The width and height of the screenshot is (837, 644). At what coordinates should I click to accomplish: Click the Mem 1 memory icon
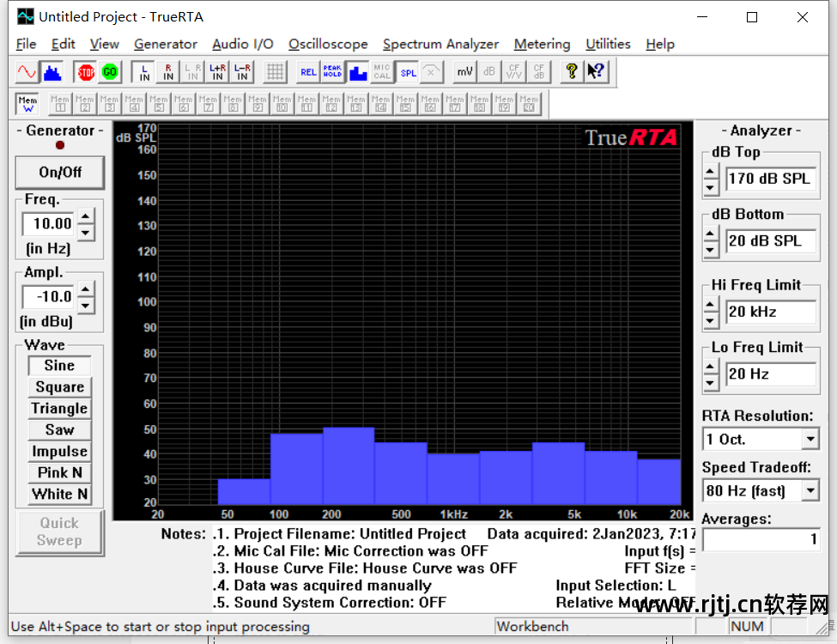click(60, 104)
